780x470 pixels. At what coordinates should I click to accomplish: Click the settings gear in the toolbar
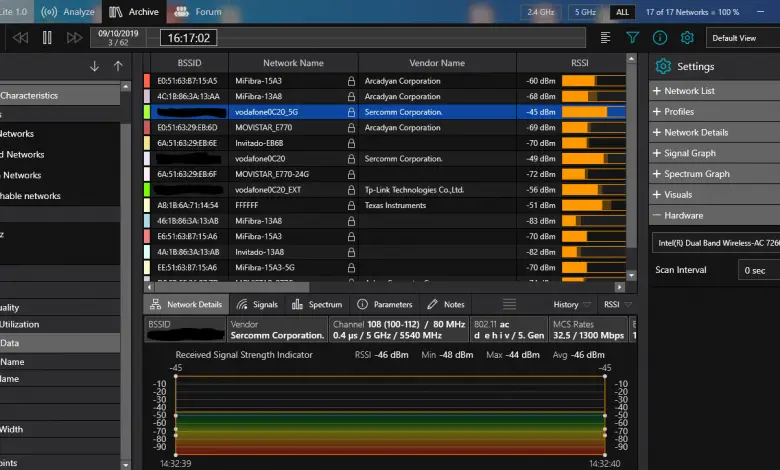coord(687,38)
